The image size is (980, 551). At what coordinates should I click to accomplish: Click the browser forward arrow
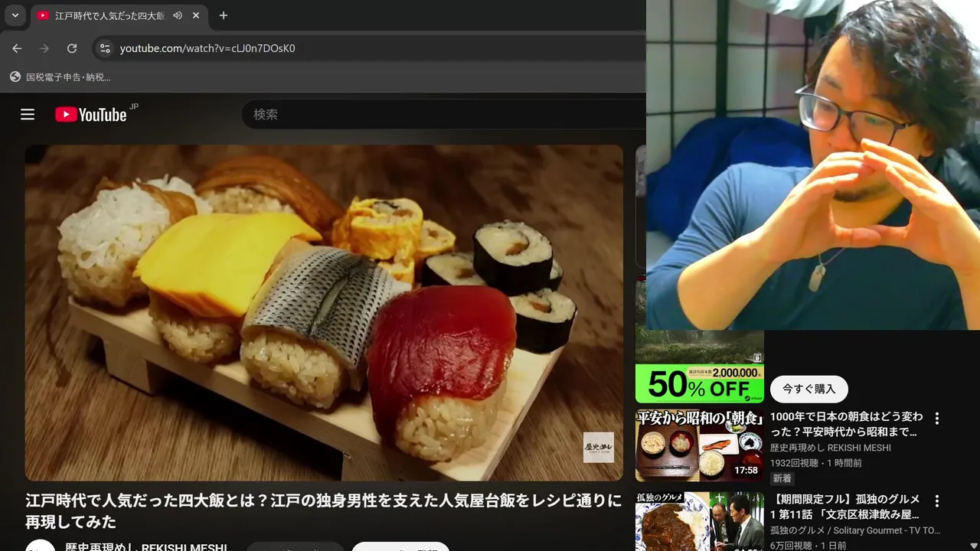click(x=44, y=48)
